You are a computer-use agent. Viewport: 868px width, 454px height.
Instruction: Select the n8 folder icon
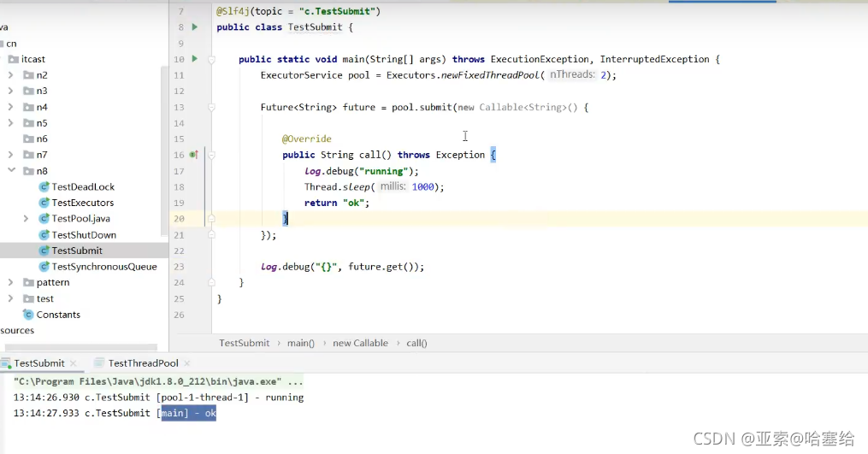[28, 171]
